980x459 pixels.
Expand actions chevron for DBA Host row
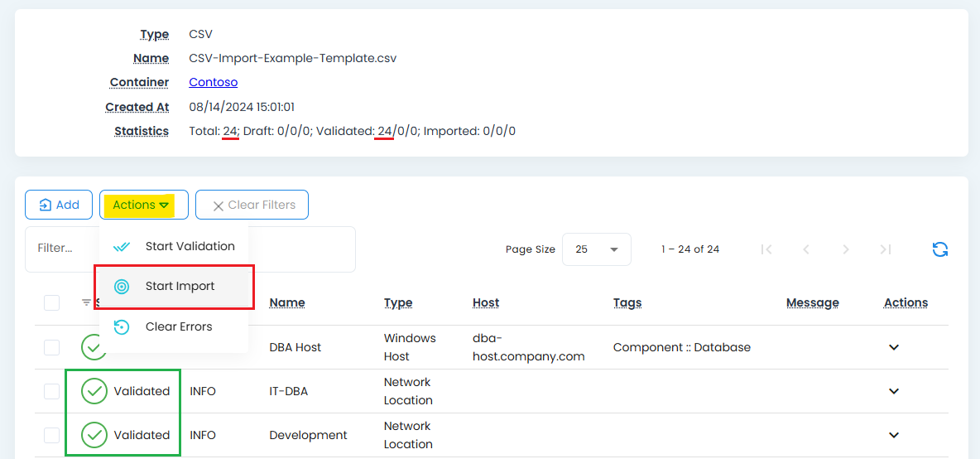(893, 347)
